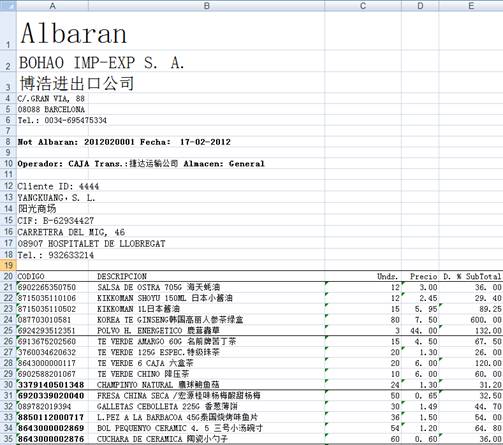Click the Albaran title cell
Screen dimensions: 503x445
coord(52,31)
